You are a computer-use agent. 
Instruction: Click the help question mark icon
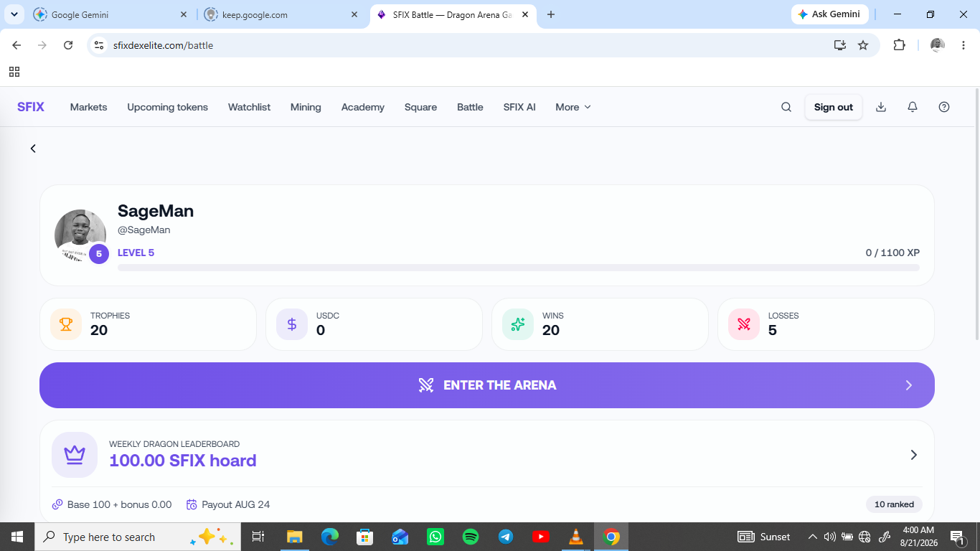click(944, 107)
